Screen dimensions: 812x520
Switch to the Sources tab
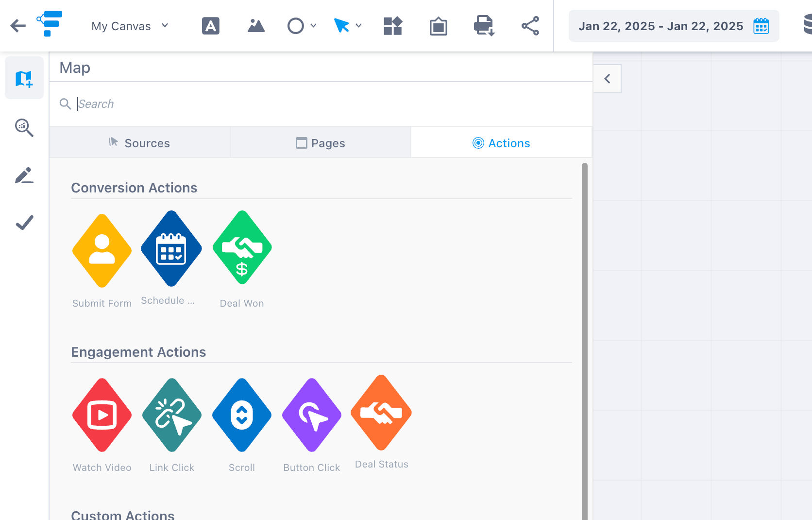[140, 143]
